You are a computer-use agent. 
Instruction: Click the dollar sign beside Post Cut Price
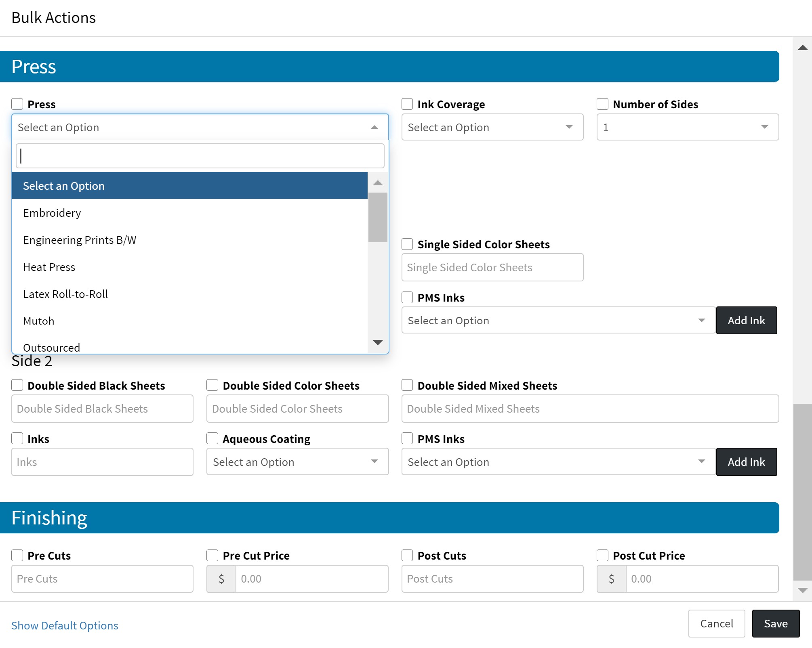611,579
